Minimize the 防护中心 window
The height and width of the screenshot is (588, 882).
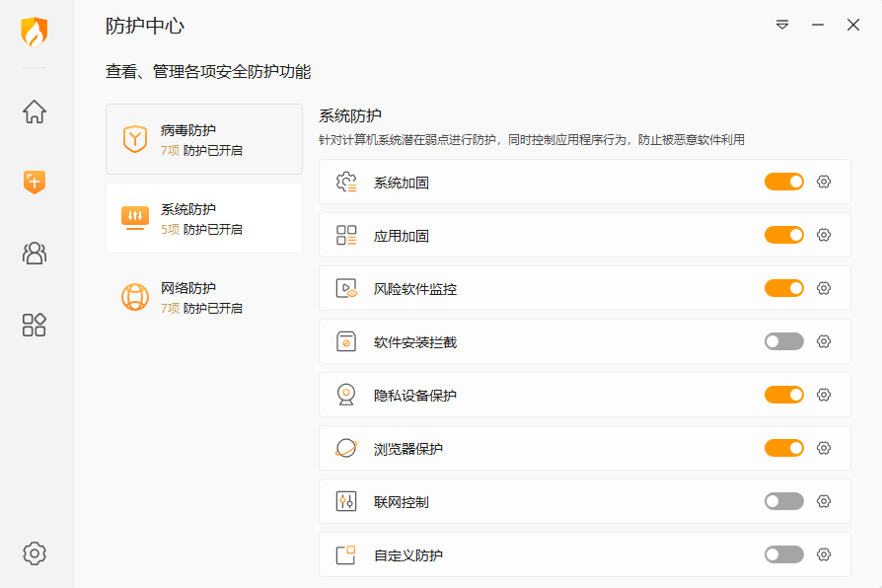pos(818,25)
